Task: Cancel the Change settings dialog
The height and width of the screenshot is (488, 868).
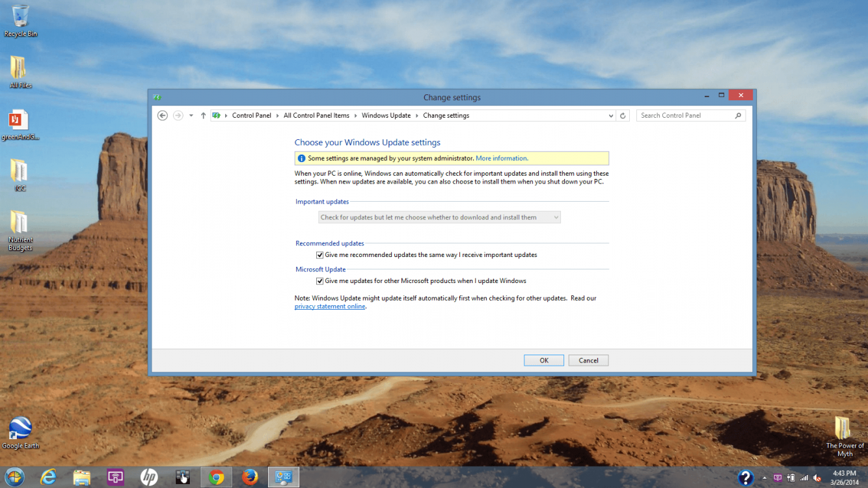Action: 588,360
